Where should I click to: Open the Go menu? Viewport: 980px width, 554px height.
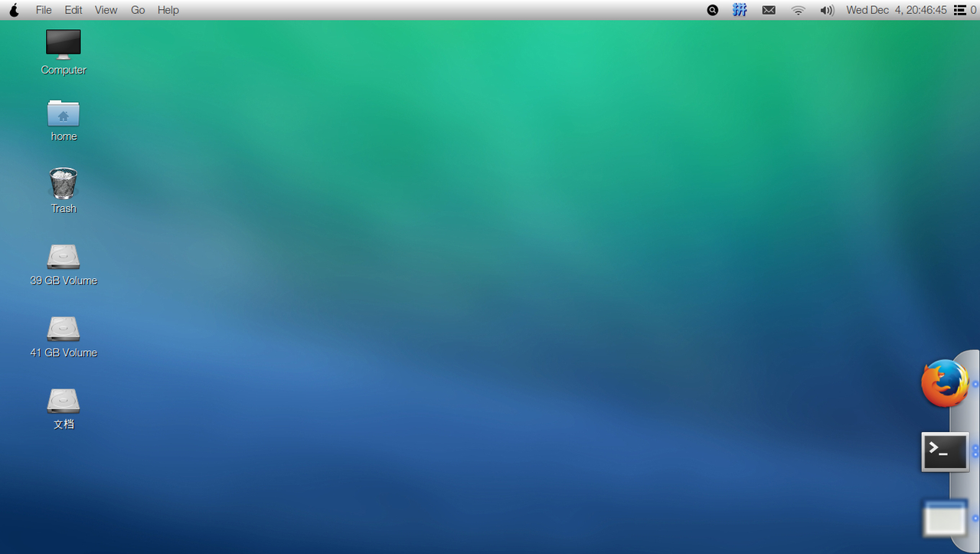coord(138,10)
